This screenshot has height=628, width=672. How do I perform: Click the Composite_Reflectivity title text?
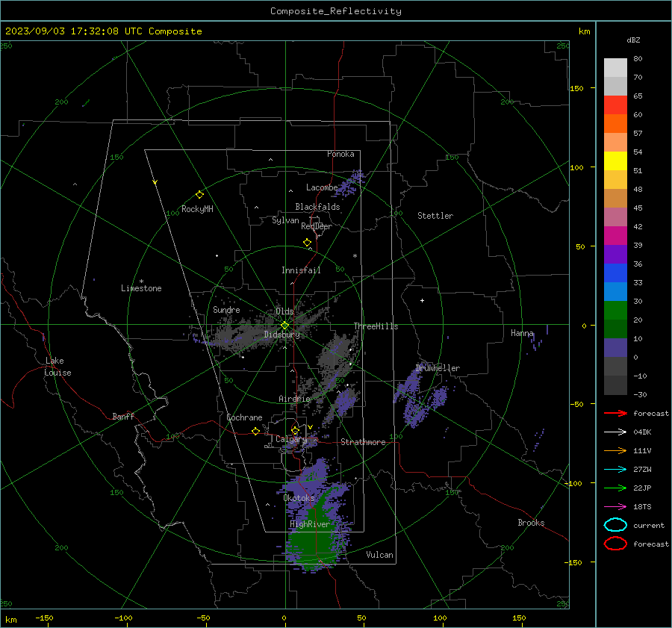[x=335, y=11]
